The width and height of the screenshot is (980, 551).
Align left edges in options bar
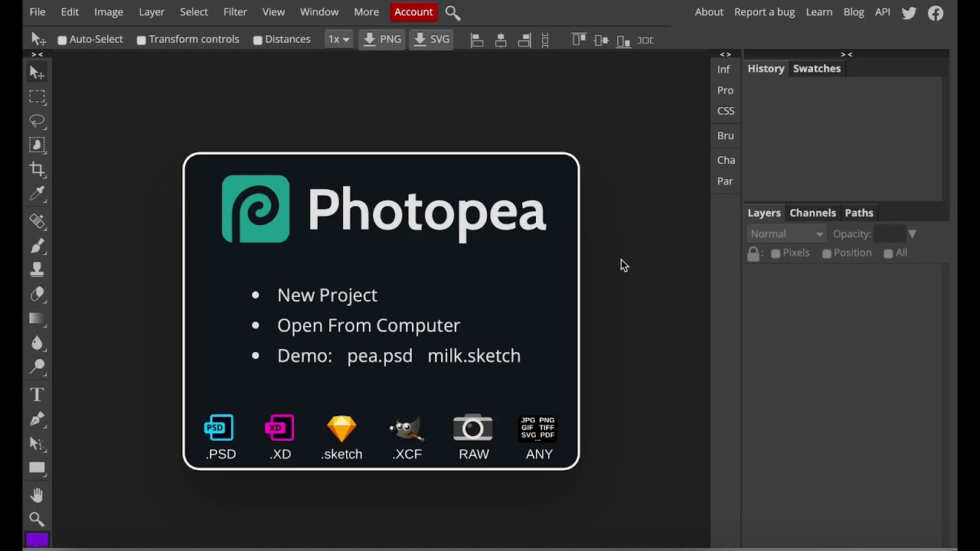click(x=477, y=40)
